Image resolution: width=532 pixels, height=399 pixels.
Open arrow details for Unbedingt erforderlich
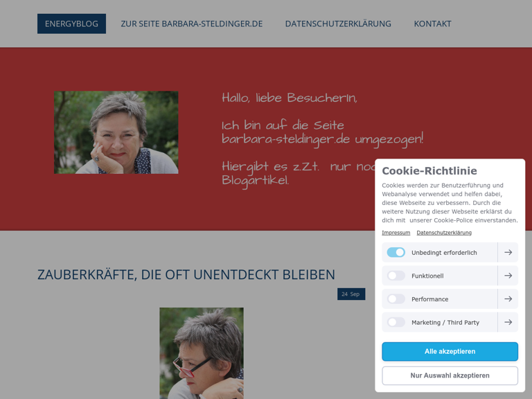(508, 252)
